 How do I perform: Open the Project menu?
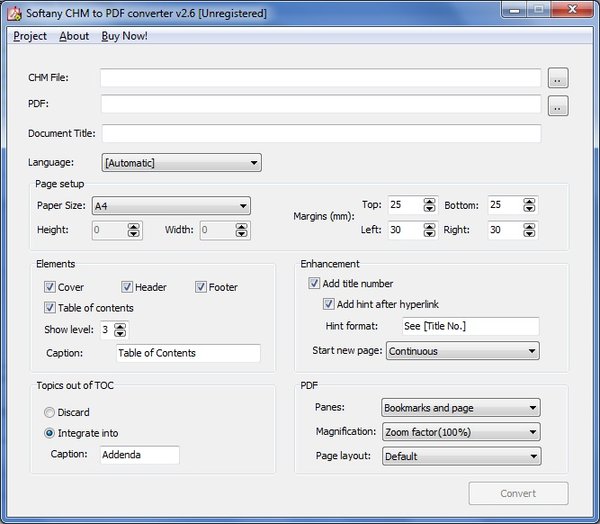30,36
